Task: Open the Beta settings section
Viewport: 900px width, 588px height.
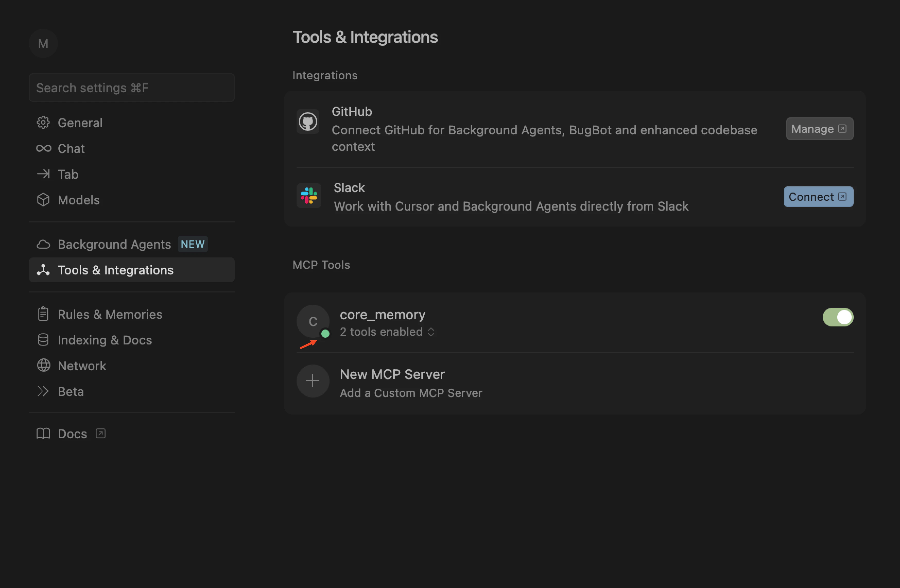Action: coord(71,391)
